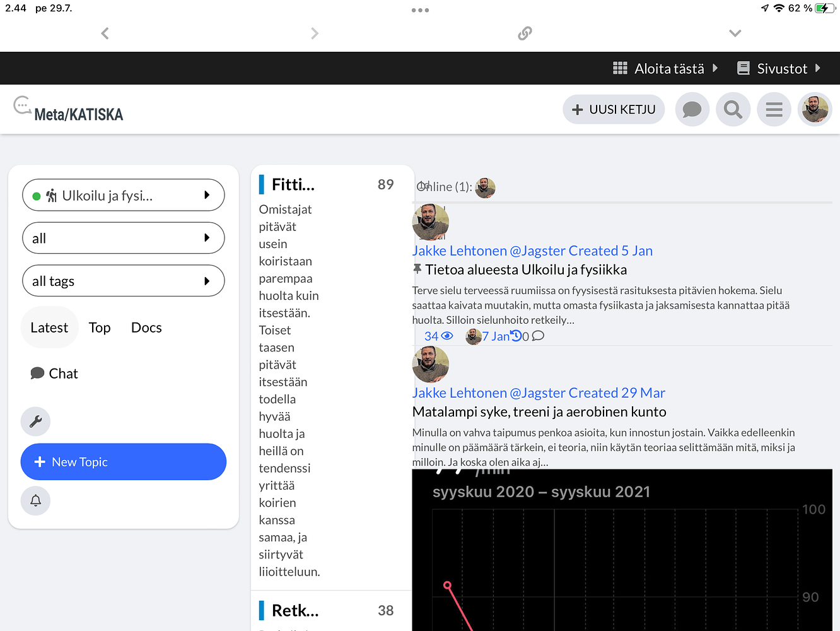Click the link icon in browser toolbar
This screenshot has height=631, width=840.
click(525, 33)
